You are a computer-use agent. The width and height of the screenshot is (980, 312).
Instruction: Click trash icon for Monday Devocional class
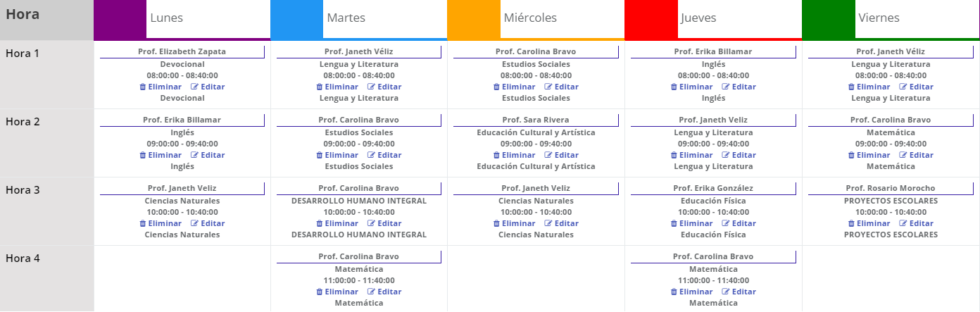[143, 87]
